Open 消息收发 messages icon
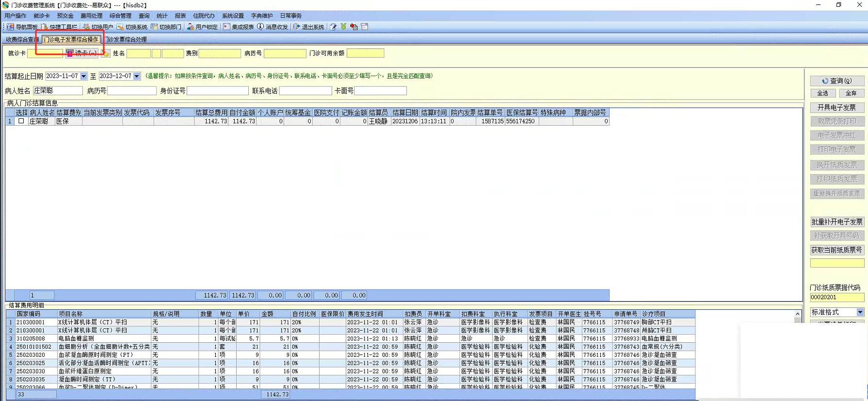The image size is (868, 401). click(273, 27)
